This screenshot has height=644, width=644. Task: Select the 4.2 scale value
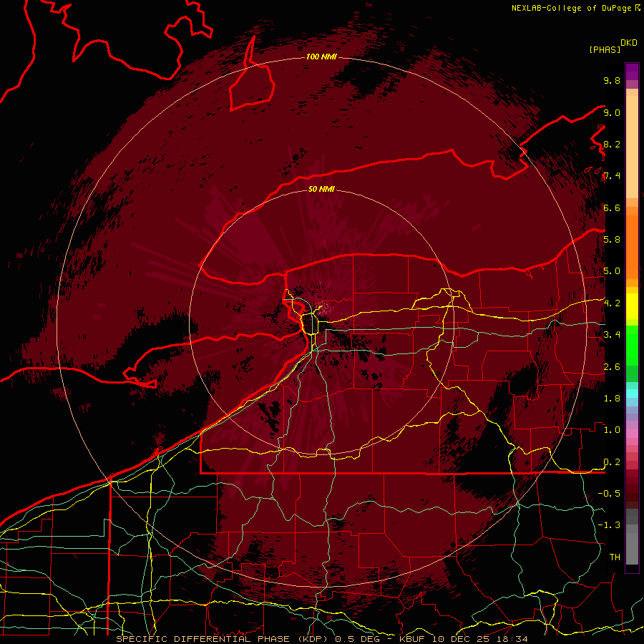612,303
